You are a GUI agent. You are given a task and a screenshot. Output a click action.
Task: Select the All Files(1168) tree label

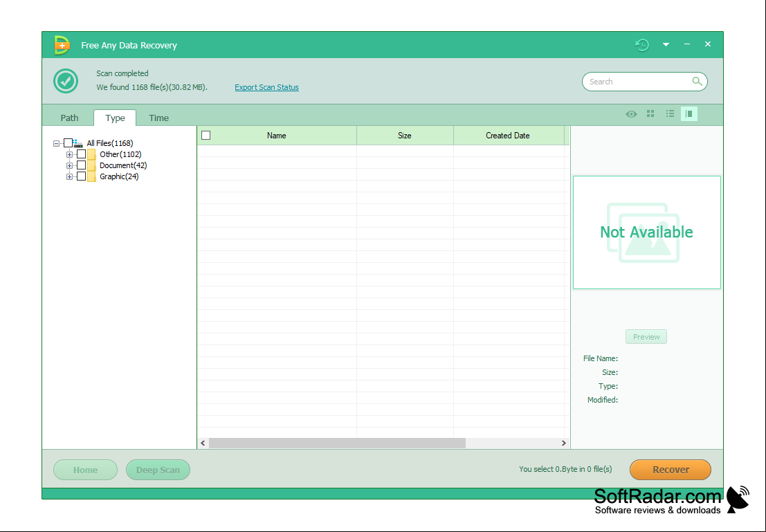pos(110,143)
